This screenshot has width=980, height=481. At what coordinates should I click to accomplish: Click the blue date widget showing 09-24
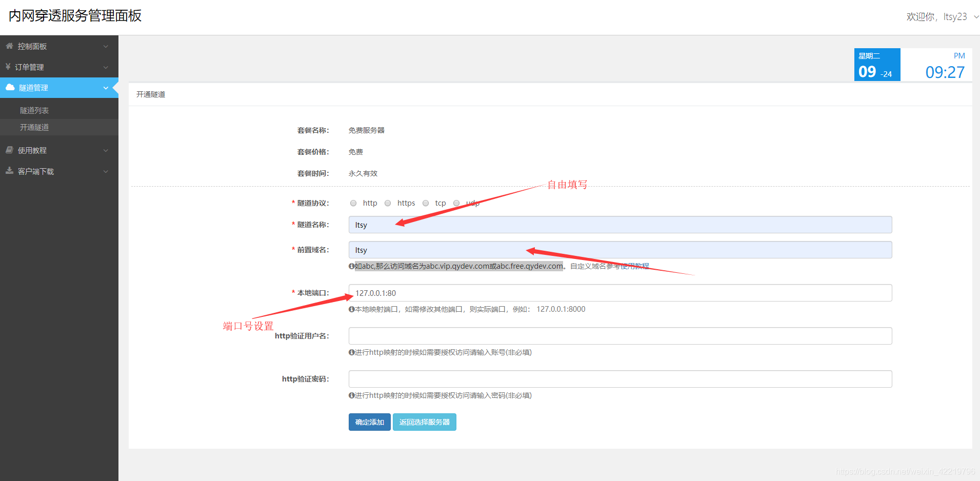click(x=877, y=65)
